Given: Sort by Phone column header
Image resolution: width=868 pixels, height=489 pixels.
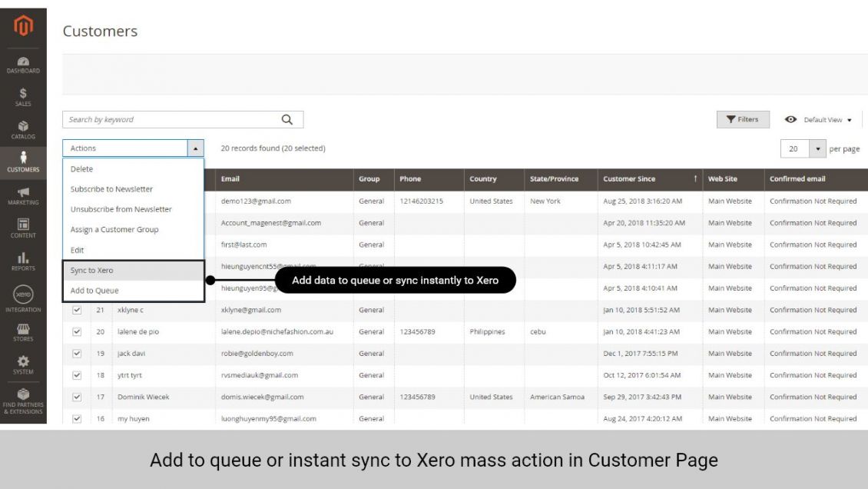Looking at the screenshot, I should click(x=429, y=179).
